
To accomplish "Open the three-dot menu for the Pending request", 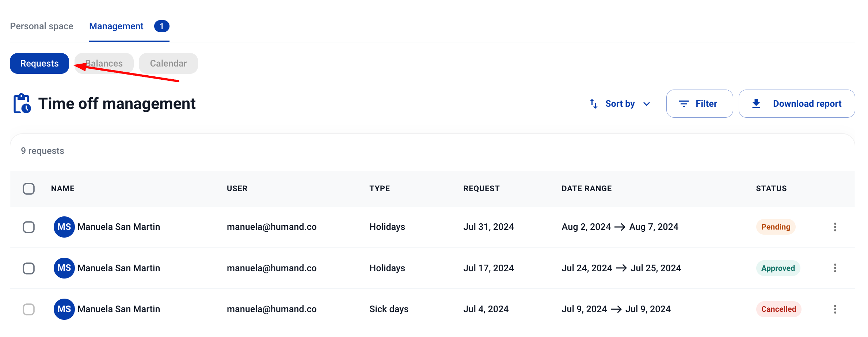I will [835, 227].
